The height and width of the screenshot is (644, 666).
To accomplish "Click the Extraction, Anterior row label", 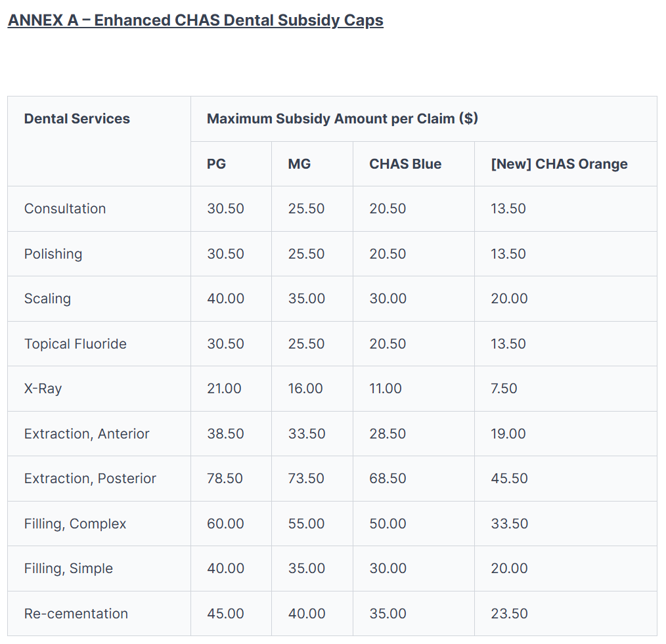I will pos(87,434).
